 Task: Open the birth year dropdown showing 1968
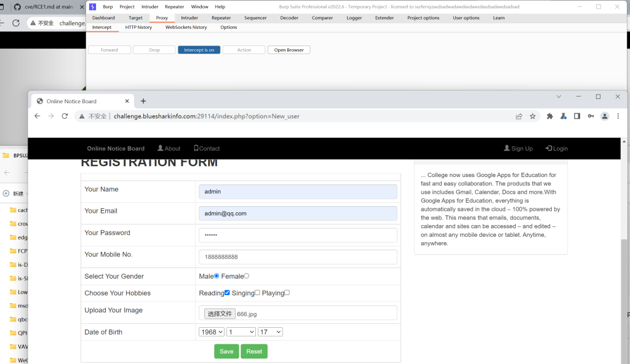pyautogui.click(x=211, y=332)
